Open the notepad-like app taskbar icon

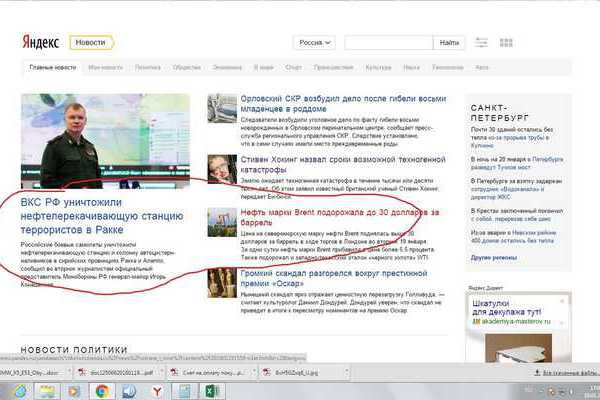184,391
